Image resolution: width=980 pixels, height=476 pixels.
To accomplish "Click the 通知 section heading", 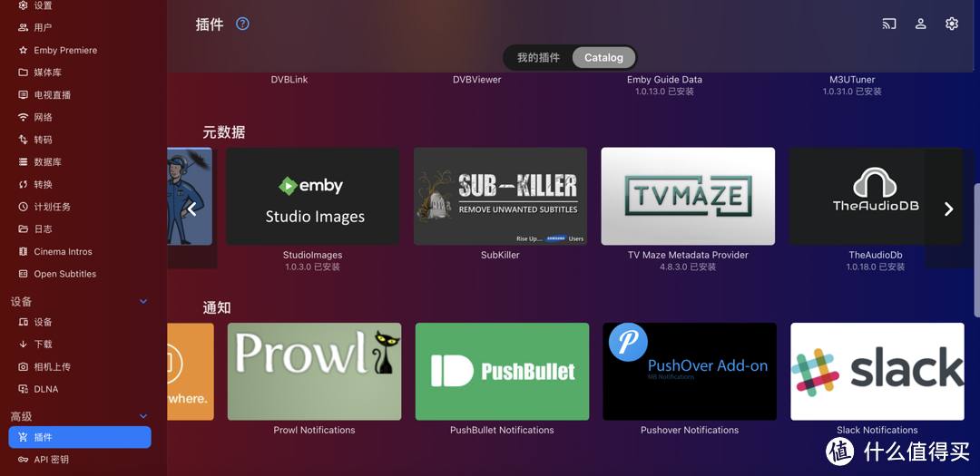I will [x=217, y=308].
